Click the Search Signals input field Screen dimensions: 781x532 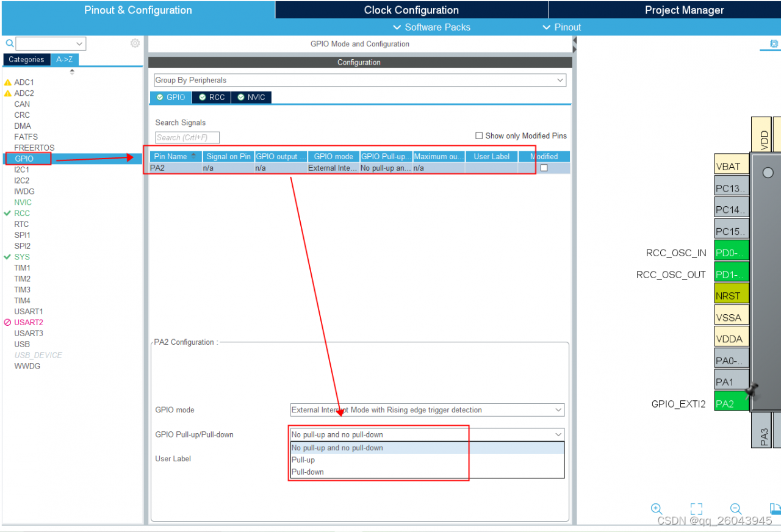tap(187, 137)
